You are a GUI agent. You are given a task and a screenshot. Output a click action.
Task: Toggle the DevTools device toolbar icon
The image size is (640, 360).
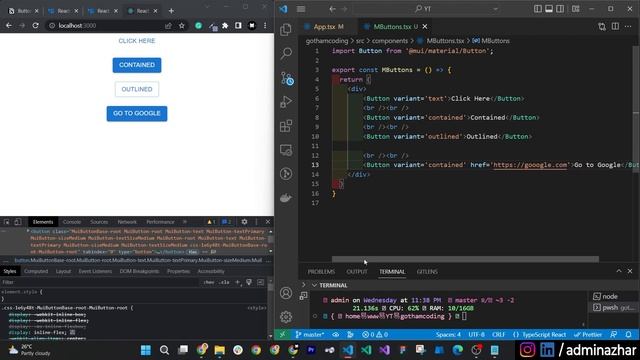click(x=18, y=222)
